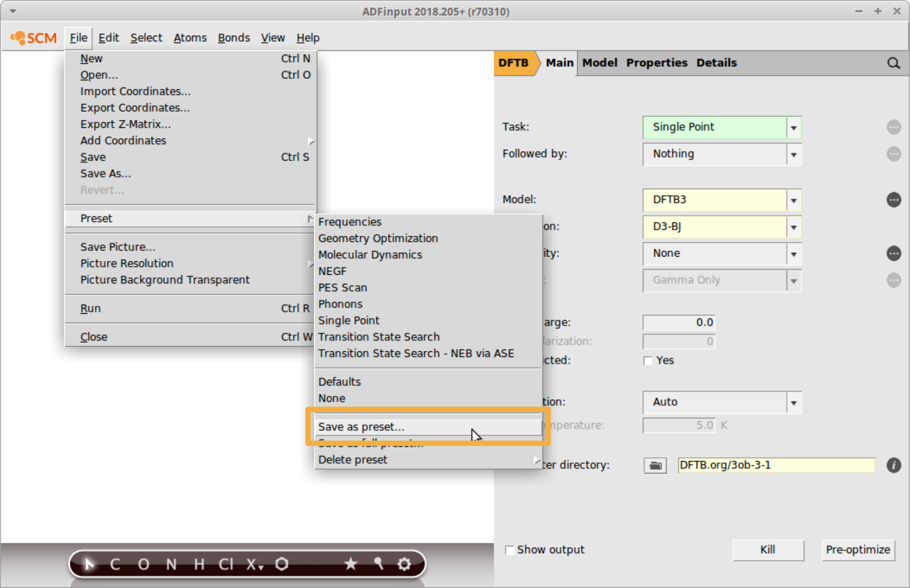910x588 pixels.
Task: Select the Frequencies preset
Action: (428, 222)
